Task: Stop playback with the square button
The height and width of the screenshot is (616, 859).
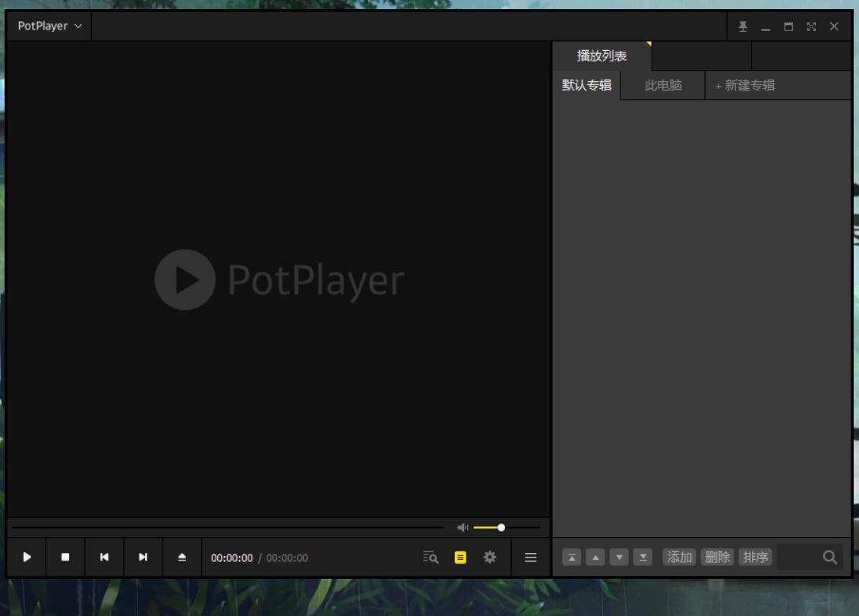Action: [65, 557]
